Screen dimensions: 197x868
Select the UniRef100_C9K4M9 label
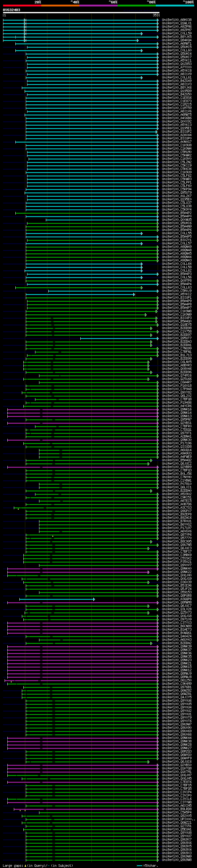click(176, 684)
